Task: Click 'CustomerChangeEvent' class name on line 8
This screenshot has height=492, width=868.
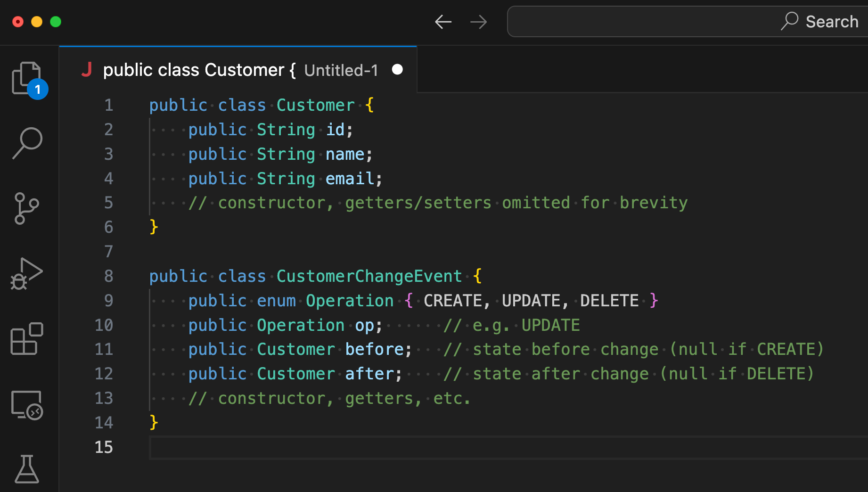Action: coord(369,276)
